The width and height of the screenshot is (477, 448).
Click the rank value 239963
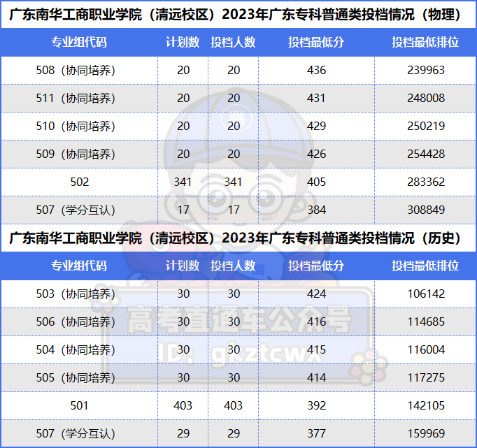(x=426, y=70)
